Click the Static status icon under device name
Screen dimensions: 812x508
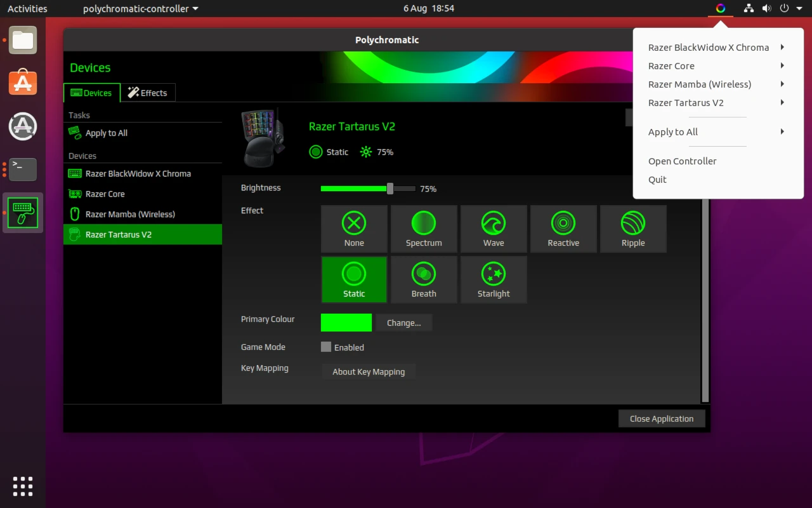316,152
